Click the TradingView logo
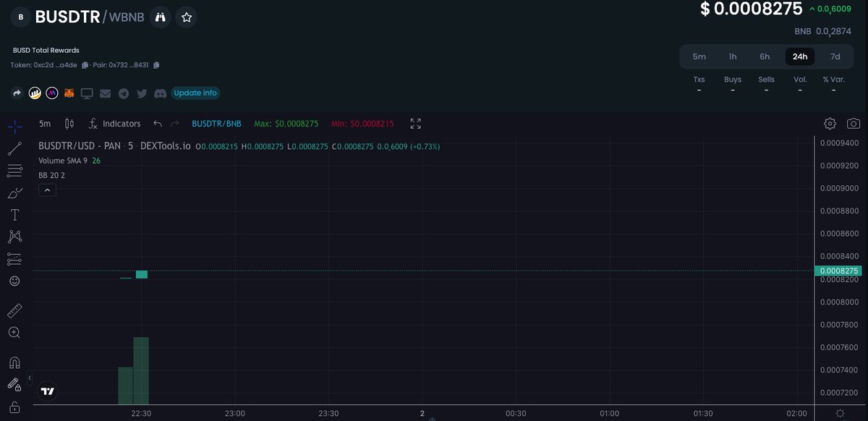Image resolution: width=868 pixels, height=421 pixels. pos(48,391)
